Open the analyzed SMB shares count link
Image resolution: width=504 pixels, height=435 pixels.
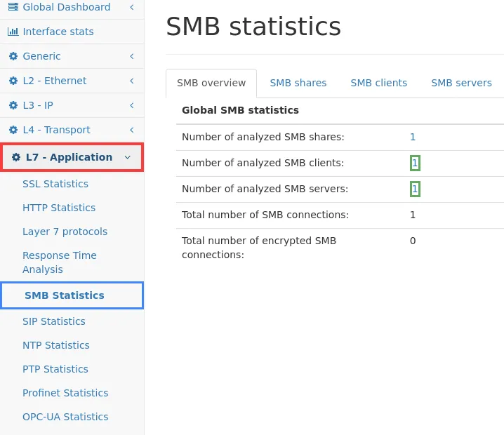tap(413, 138)
